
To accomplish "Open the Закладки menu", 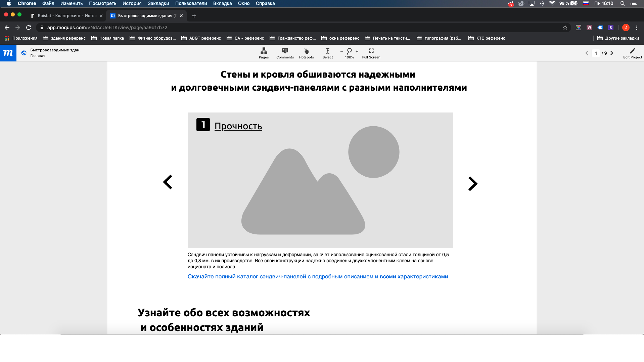I will 158,3.
